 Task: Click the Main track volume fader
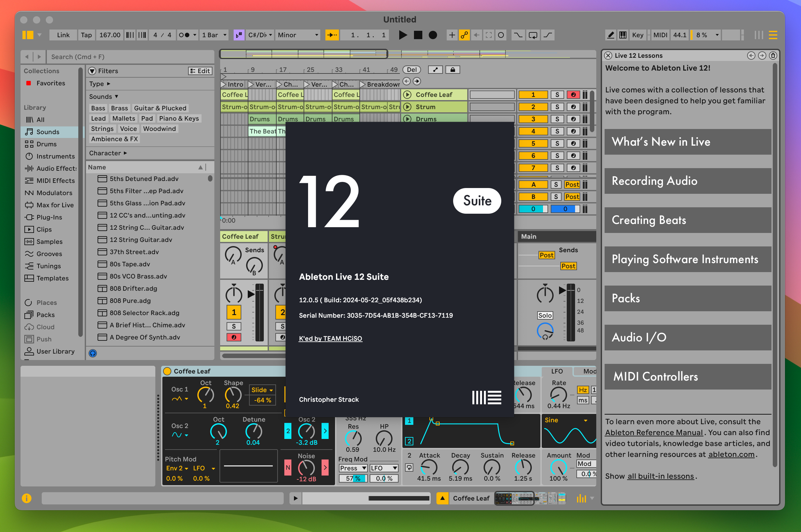pyautogui.click(x=570, y=313)
